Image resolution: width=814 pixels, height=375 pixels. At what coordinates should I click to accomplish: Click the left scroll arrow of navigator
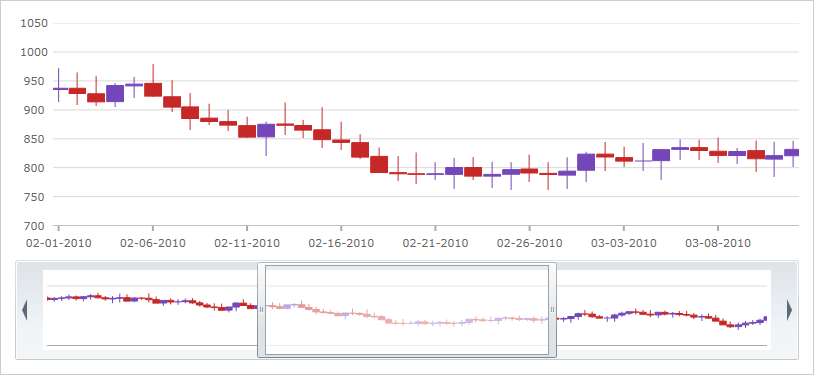click(24, 310)
